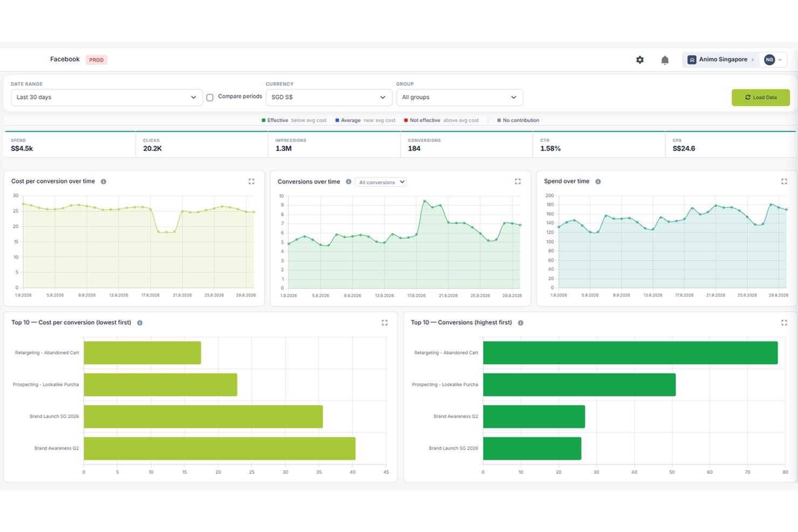Click the Brand Launch SG 2026 conversions bar

532,448
